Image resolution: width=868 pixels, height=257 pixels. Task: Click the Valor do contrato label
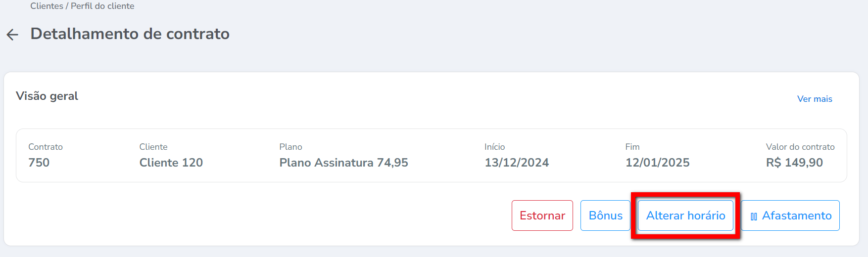click(800, 147)
